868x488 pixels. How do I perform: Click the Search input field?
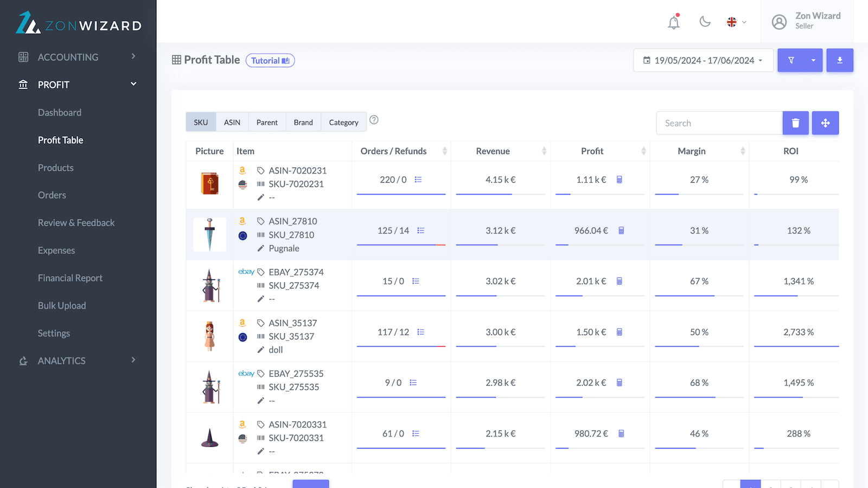pos(719,123)
